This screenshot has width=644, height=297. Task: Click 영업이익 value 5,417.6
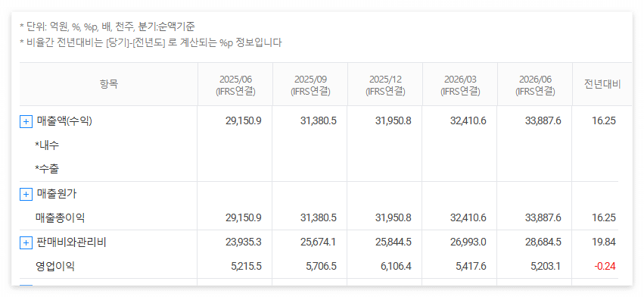tap(471, 267)
